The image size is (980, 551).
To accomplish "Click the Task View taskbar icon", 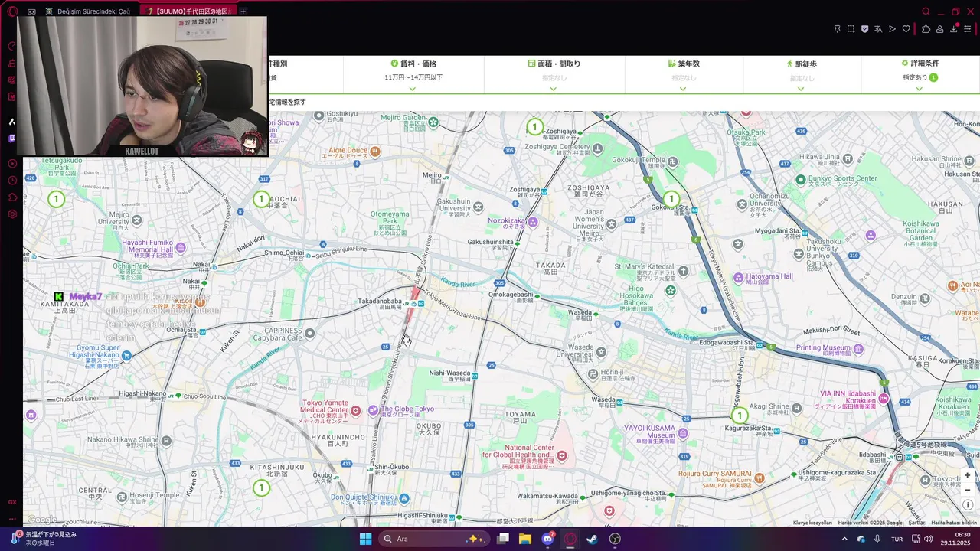I will click(503, 539).
